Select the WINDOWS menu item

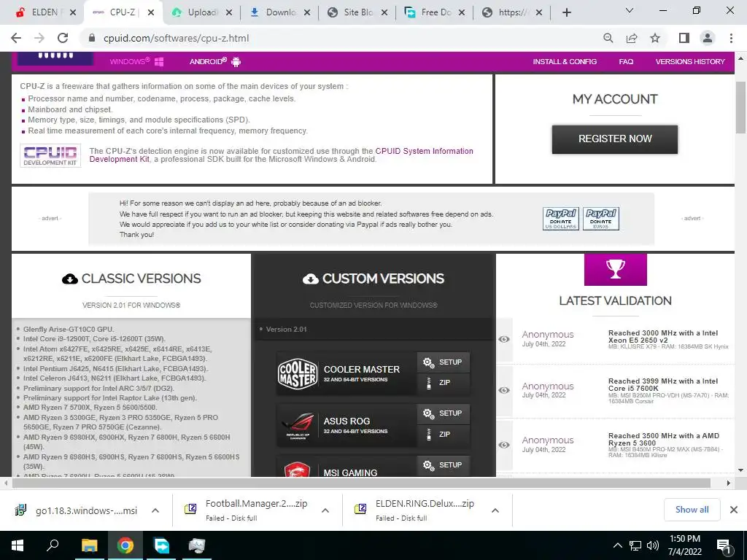tap(136, 61)
